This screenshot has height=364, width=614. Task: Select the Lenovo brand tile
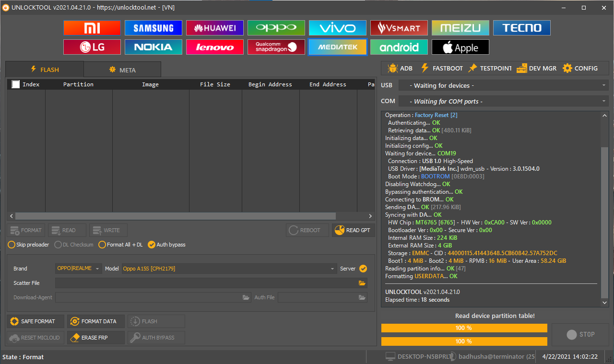click(215, 47)
